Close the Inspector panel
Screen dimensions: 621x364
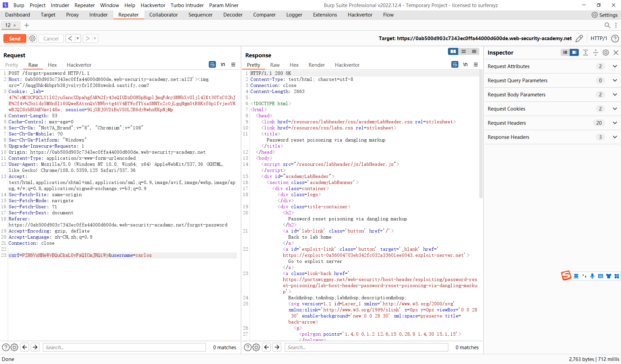(x=616, y=53)
